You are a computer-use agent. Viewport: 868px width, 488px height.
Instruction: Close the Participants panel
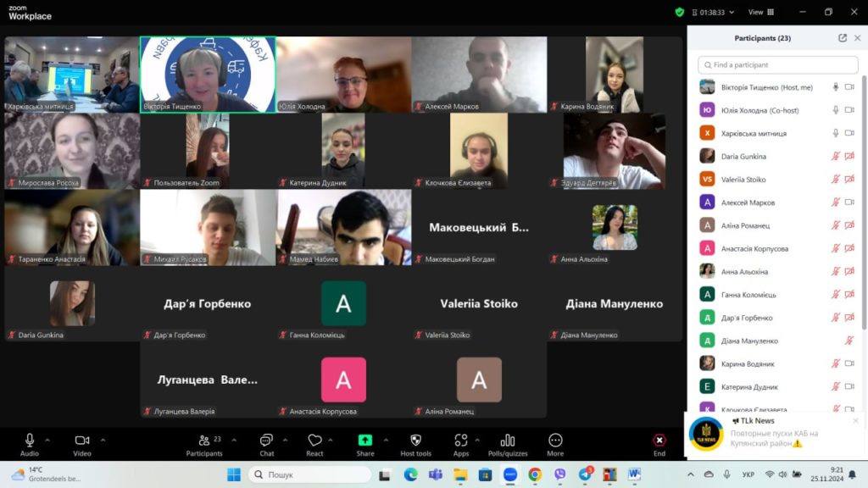pos(858,38)
